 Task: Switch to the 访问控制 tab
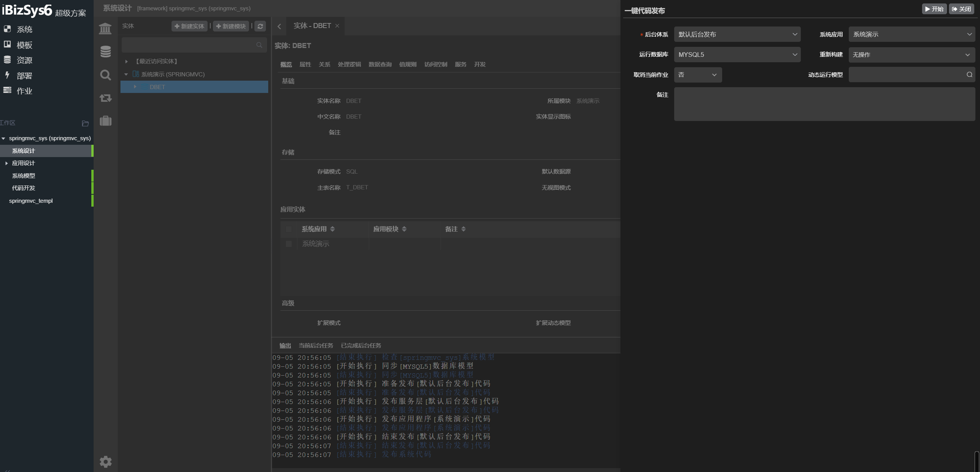[436, 65]
